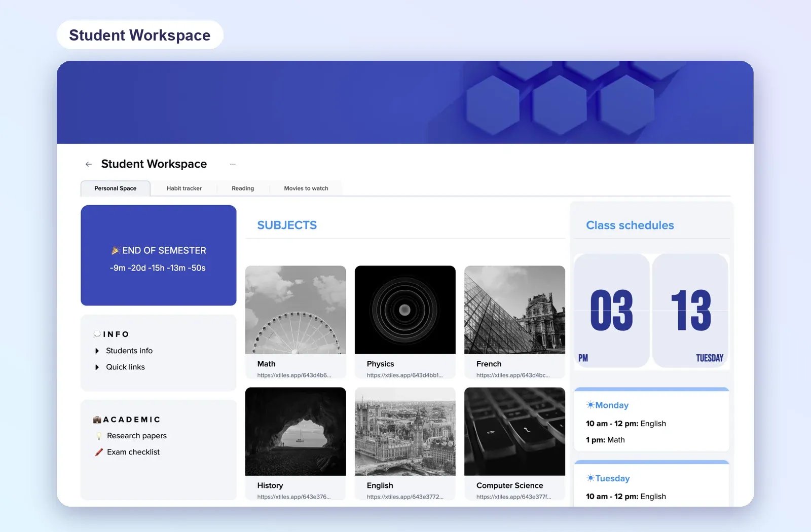811x532 pixels.
Task: Open the Physics subject xtiles link
Action: [404, 375]
